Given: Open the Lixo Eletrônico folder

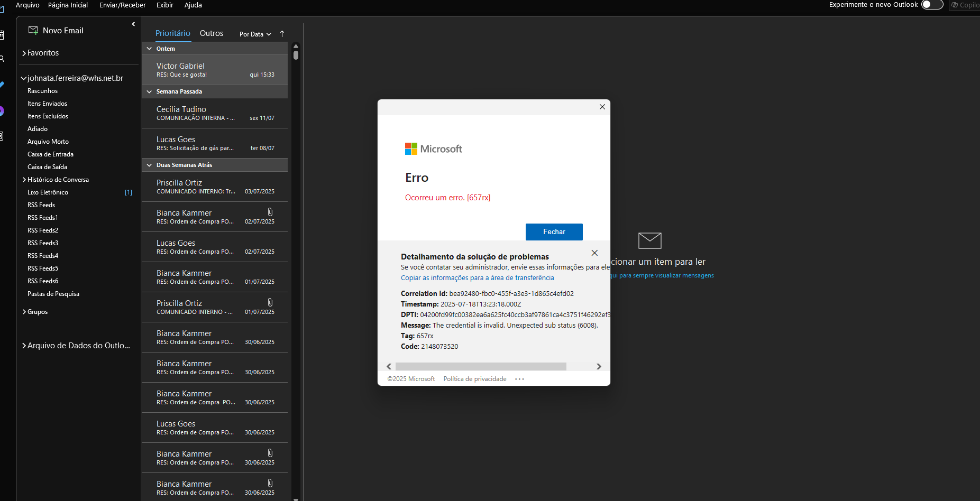Looking at the screenshot, I should click(48, 192).
